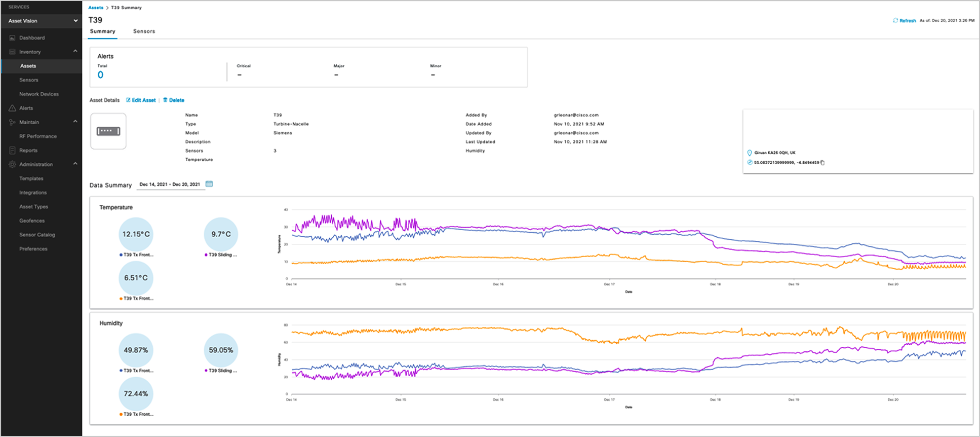Open Integrations in sidebar

click(x=33, y=193)
